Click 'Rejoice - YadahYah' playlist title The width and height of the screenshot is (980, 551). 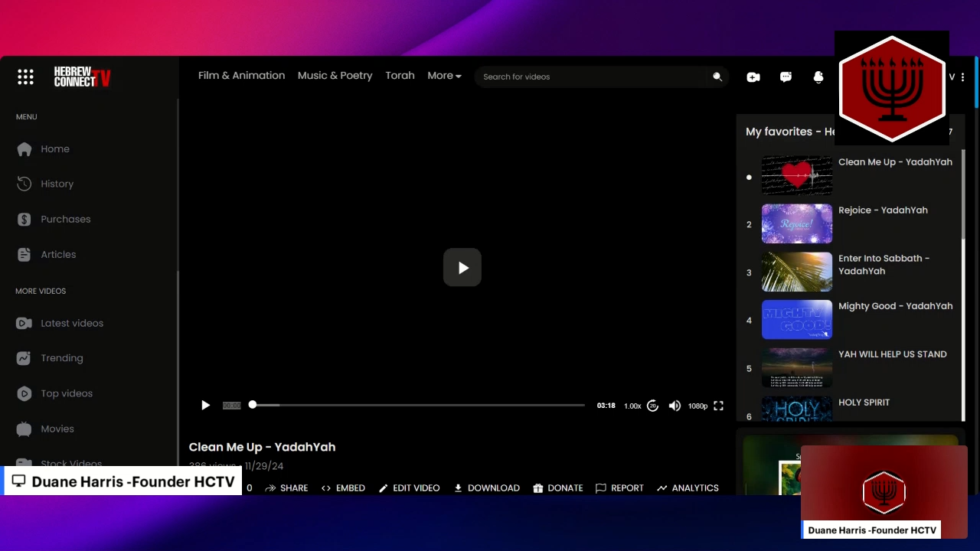tap(883, 210)
